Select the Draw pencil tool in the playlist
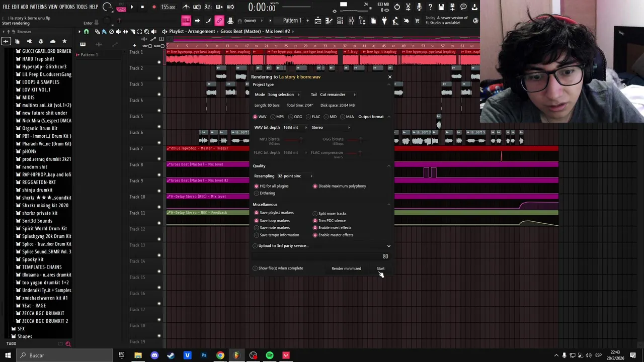 click(x=97, y=31)
